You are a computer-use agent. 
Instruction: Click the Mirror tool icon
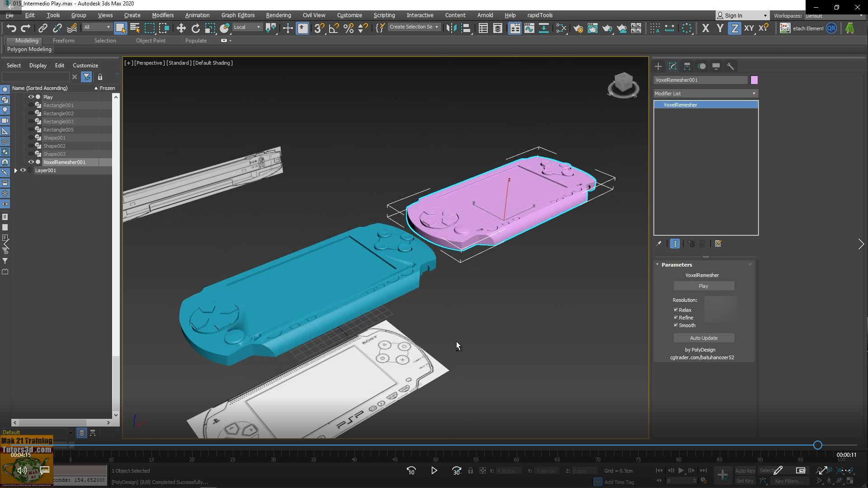pos(451,28)
